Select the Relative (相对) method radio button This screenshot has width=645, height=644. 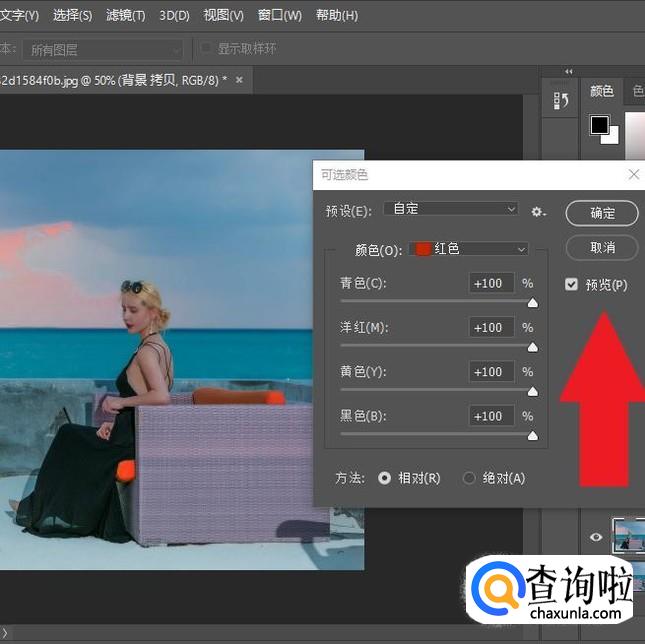pyautogui.click(x=385, y=479)
